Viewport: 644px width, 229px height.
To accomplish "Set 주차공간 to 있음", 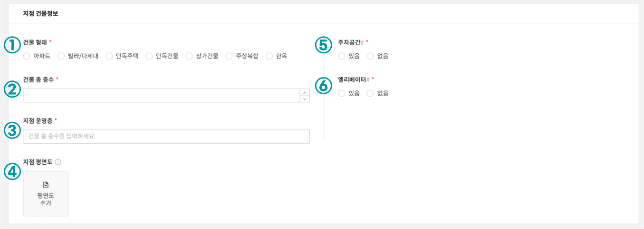I will click(342, 56).
